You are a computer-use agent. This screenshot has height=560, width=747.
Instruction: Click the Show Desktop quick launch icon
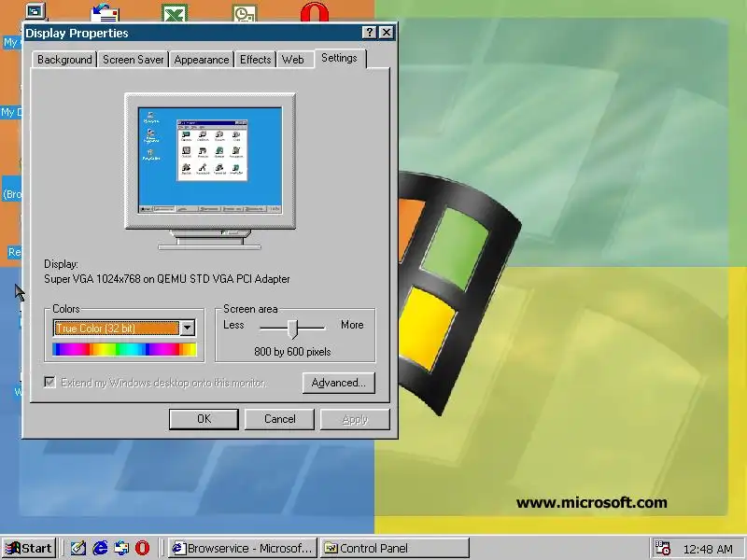coord(78,548)
